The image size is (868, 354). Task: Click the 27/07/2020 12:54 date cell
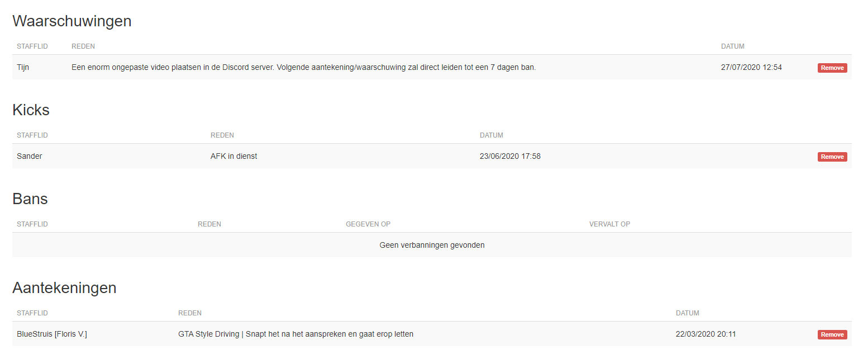pos(751,67)
